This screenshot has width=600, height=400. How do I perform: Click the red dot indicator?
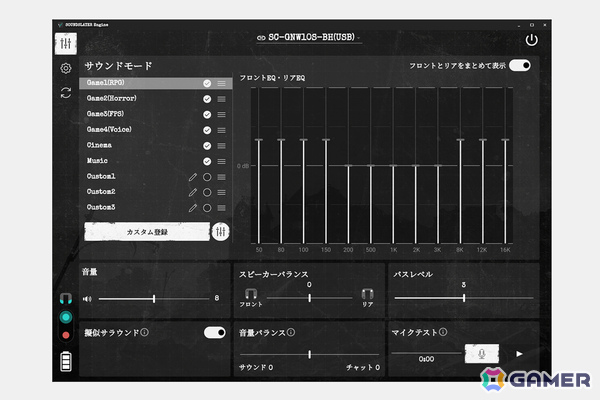pyautogui.click(x=66, y=335)
